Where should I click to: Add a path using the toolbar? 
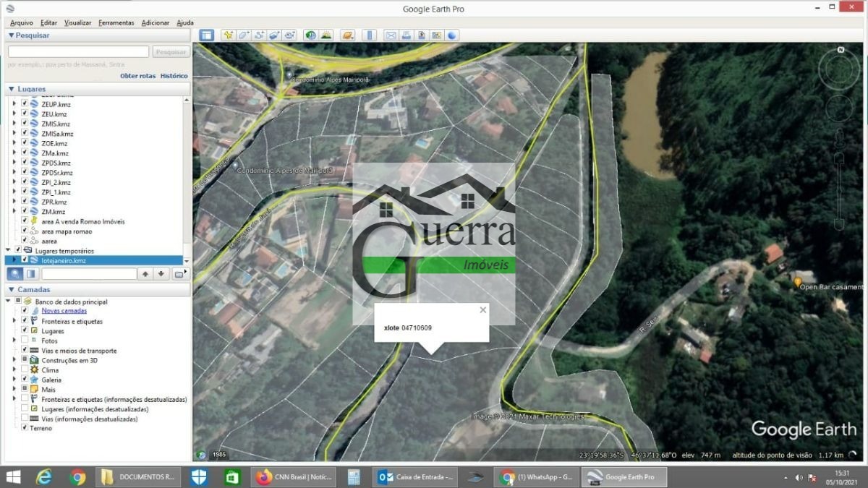click(x=259, y=35)
